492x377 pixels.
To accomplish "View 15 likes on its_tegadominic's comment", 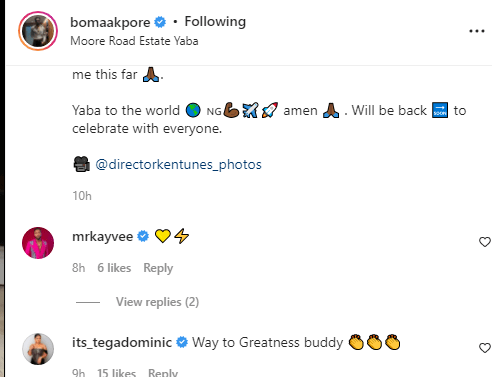I will pyautogui.click(x=116, y=372).
